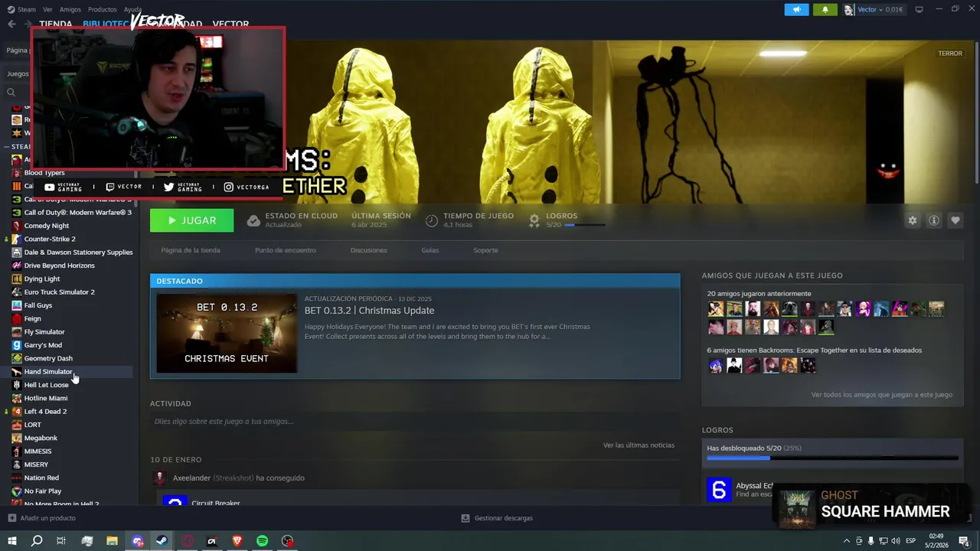
Task: Open the Productos menu
Action: point(103,9)
